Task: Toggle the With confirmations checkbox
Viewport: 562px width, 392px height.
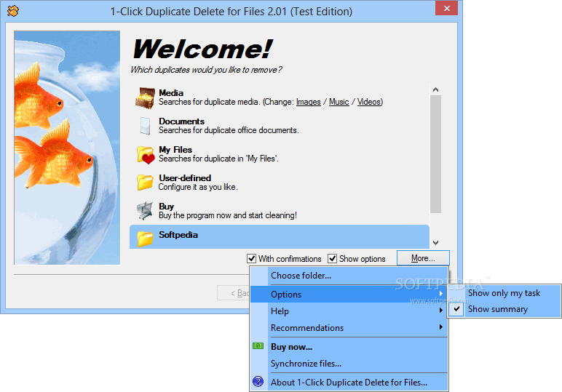Action: 251,258
